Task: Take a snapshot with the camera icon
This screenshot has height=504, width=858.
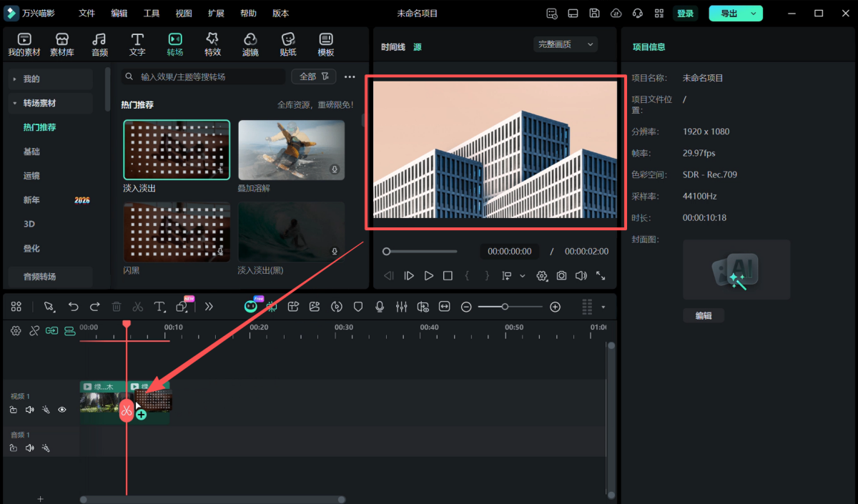Action: (562, 276)
